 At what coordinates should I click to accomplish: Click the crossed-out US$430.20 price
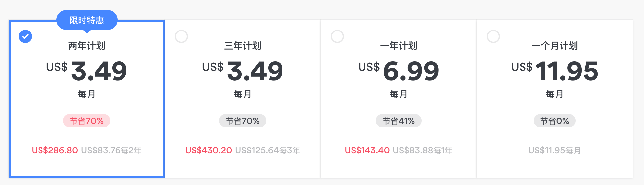208,150
